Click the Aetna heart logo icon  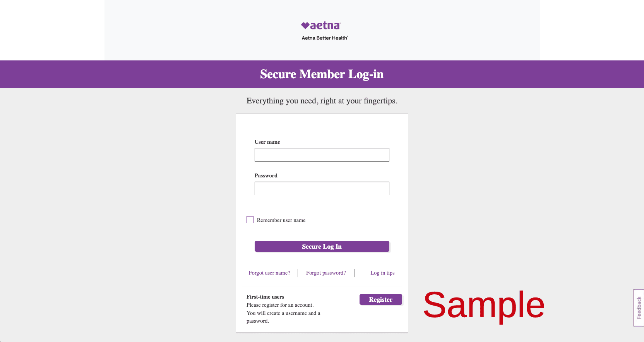tap(305, 26)
